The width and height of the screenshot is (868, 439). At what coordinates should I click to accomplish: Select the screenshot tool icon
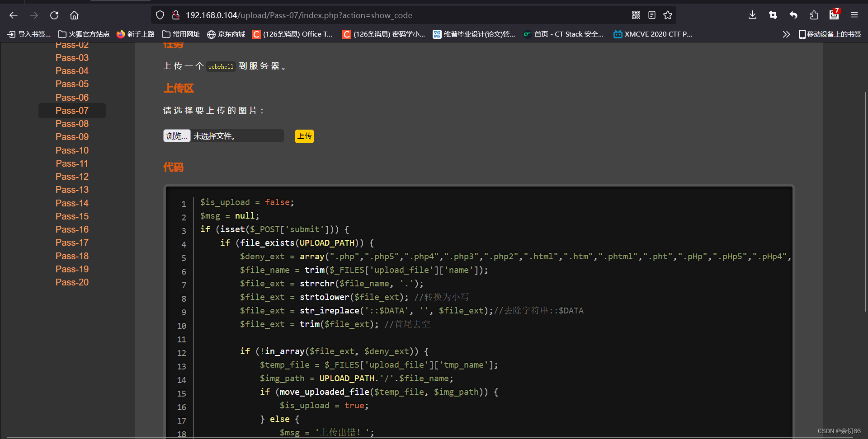pyautogui.click(x=773, y=15)
